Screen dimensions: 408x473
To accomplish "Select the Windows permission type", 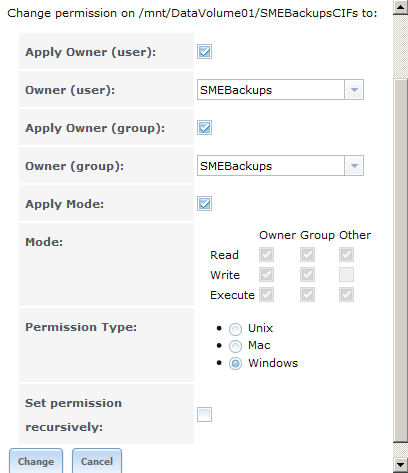I will [235, 363].
